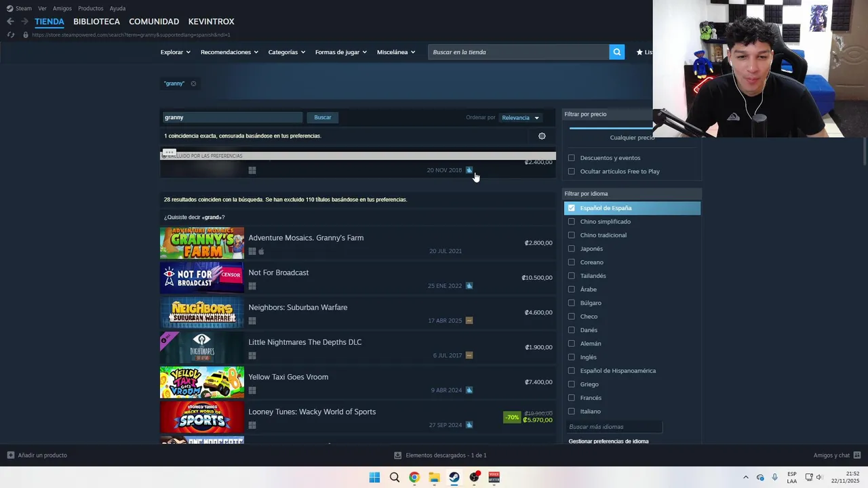
Task: Click the downloads icon in status bar
Action: tap(398, 455)
